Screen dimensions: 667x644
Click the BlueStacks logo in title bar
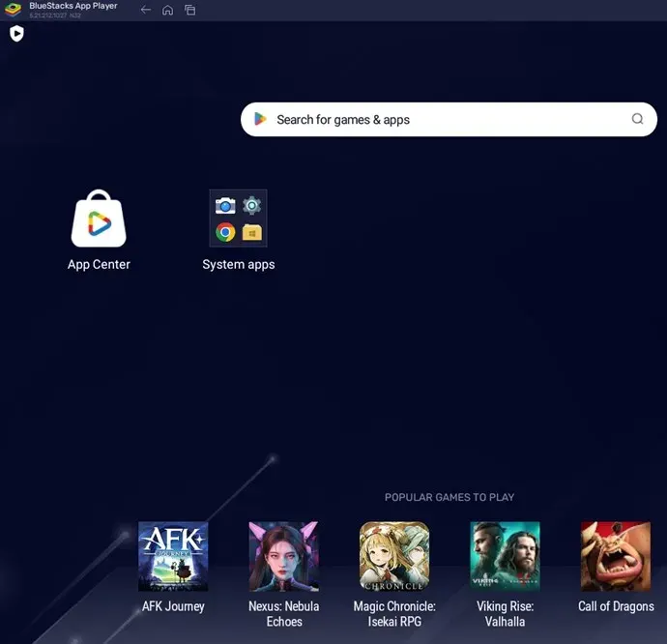click(13, 10)
